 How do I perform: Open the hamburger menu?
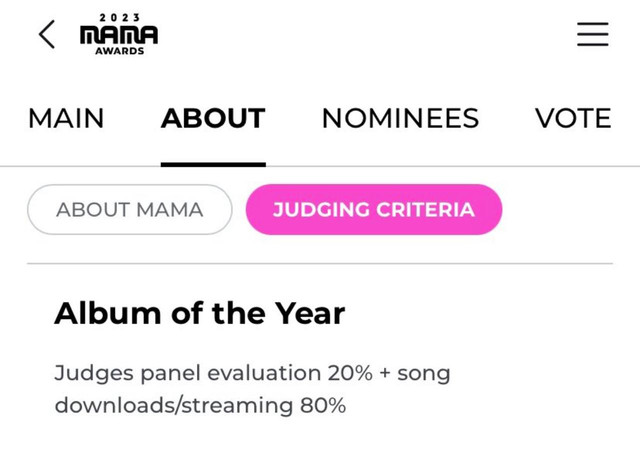point(592,34)
